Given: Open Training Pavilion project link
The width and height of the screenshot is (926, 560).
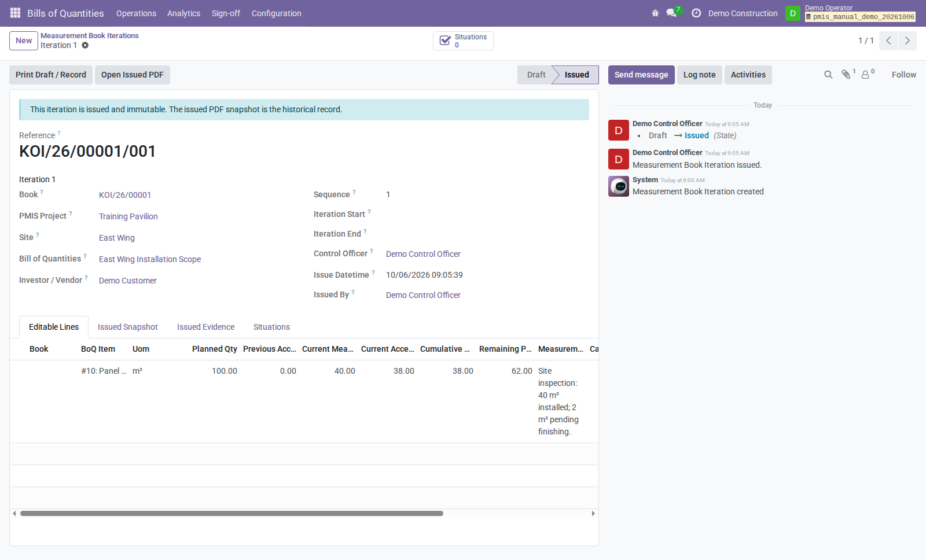Looking at the screenshot, I should coord(128,216).
